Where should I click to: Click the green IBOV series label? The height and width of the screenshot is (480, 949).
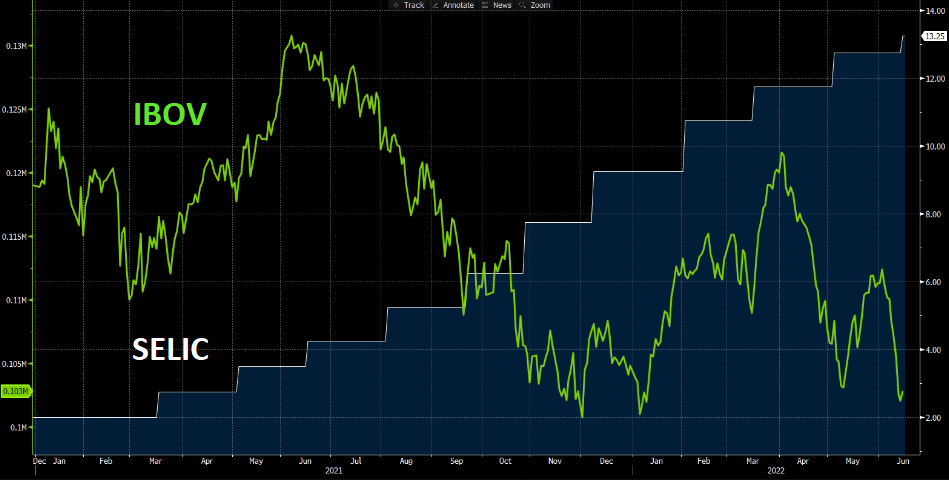(170, 114)
